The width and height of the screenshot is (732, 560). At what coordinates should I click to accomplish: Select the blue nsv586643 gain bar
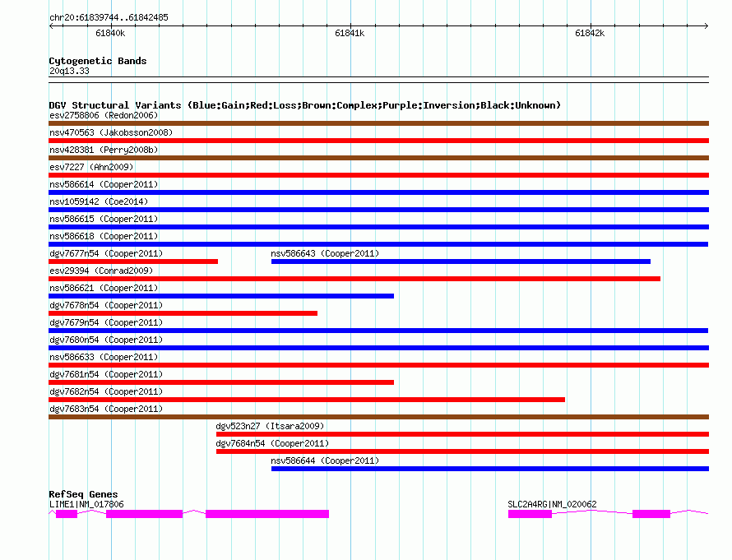pos(461,261)
